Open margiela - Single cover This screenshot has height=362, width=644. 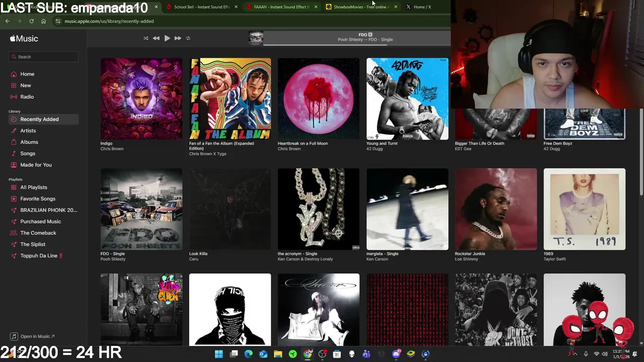[407, 209]
